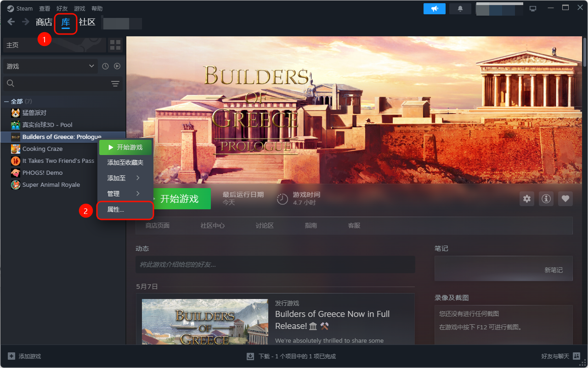Image resolution: width=588 pixels, height=368 pixels.
Task: Choose 添加至收藏夹 from context menu
Action: click(x=125, y=163)
